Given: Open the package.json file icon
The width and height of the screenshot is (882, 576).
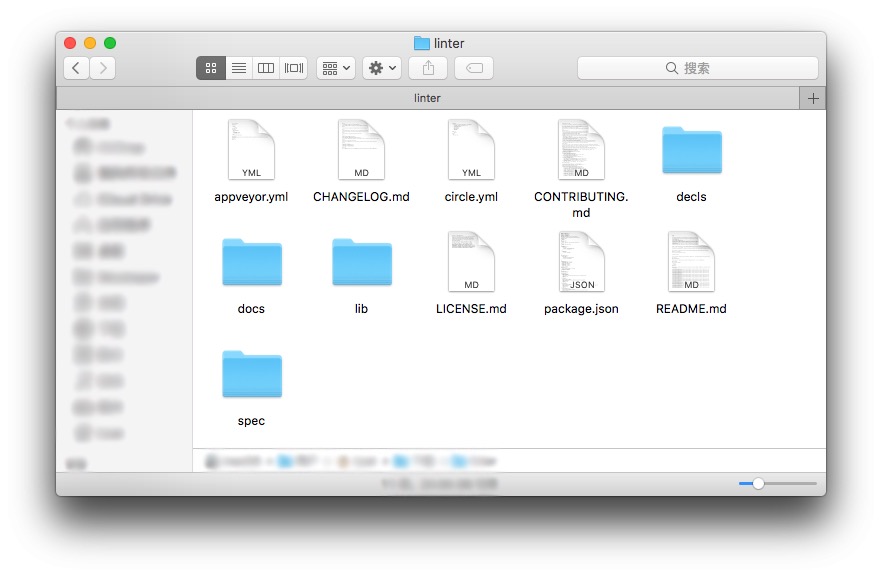Looking at the screenshot, I should 581,262.
